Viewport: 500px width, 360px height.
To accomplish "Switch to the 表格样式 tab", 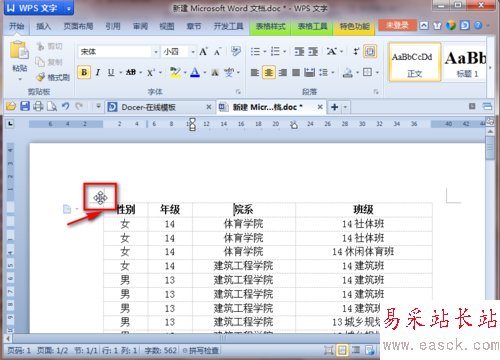I will (x=270, y=26).
